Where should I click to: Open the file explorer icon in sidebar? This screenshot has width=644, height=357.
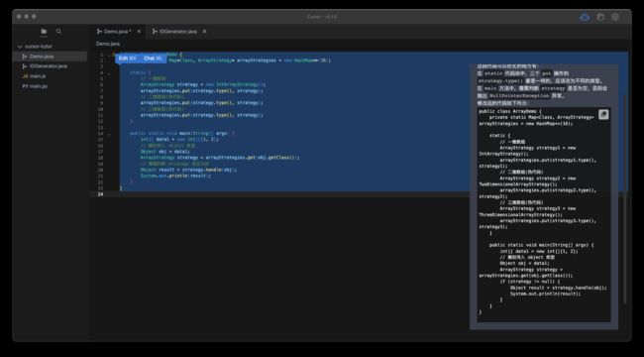pos(44,32)
